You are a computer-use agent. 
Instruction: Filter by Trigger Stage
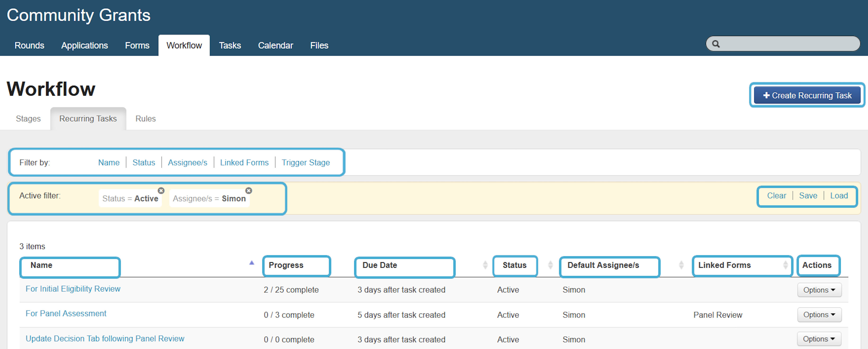point(306,163)
